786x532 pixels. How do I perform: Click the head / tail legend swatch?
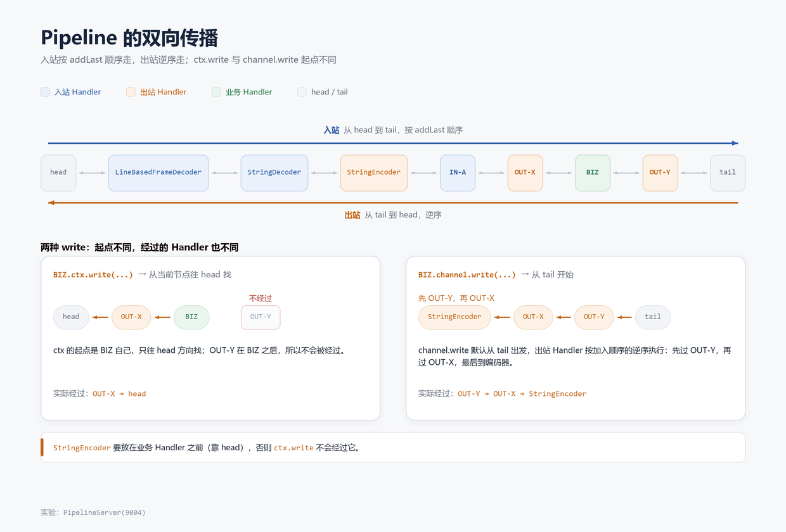[x=302, y=92]
